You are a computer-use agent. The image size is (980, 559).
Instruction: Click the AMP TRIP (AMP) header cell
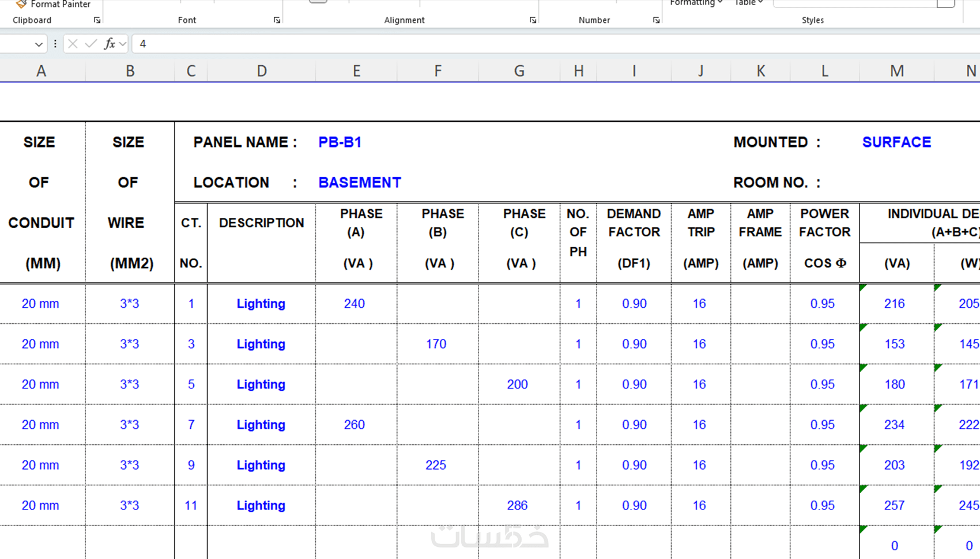click(701, 243)
